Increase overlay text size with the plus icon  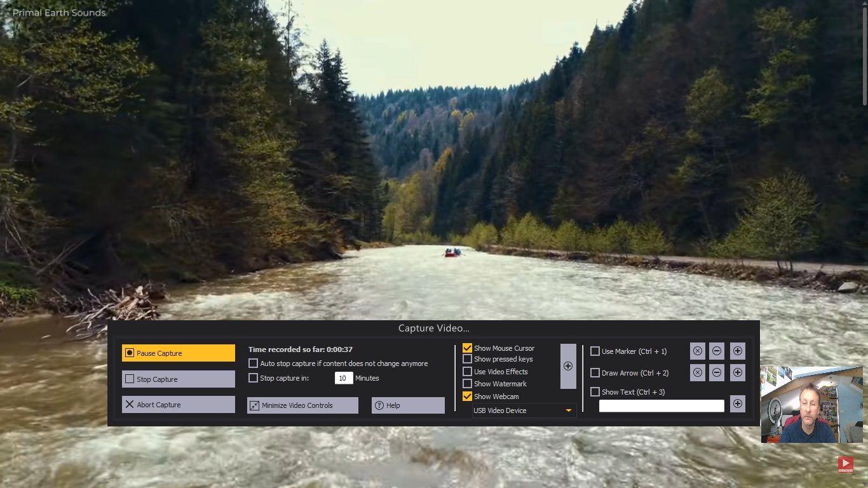tap(737, 403)
